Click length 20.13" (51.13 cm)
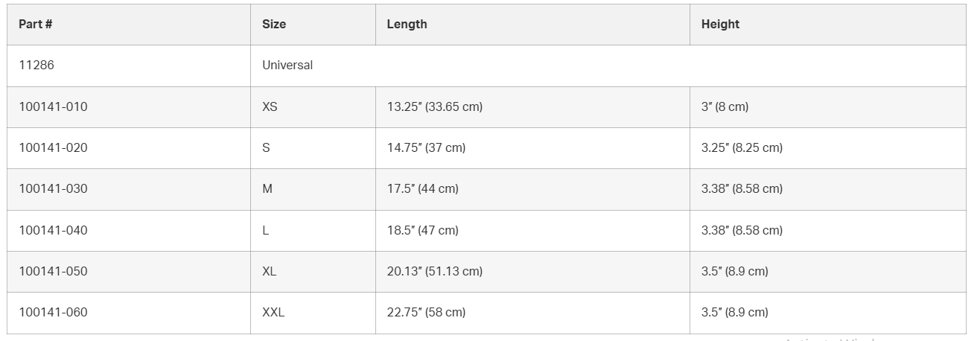Image resolution: width=980 pixels, height=341 pixels. pos(434,271)
